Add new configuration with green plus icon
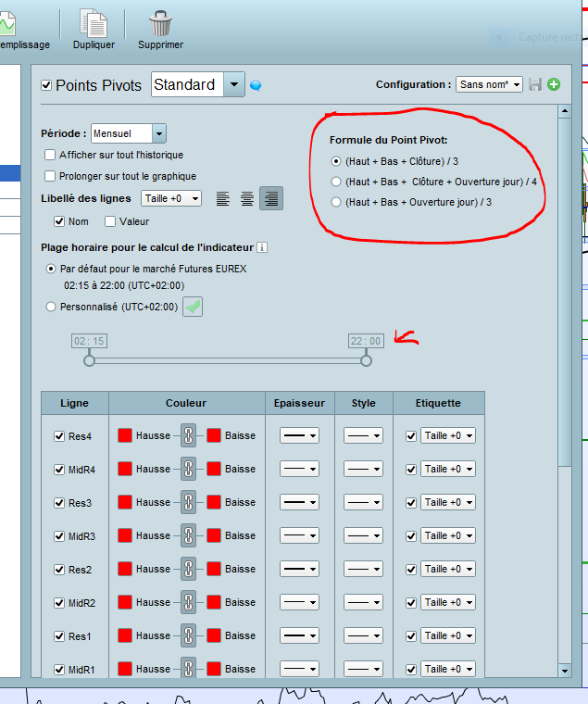 [x=554, y=84]
